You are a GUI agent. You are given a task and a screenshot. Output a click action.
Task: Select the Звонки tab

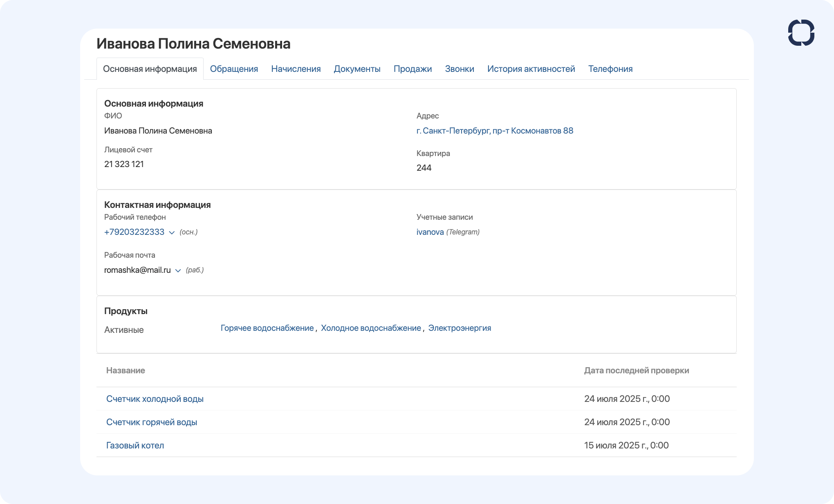point(460,69)
